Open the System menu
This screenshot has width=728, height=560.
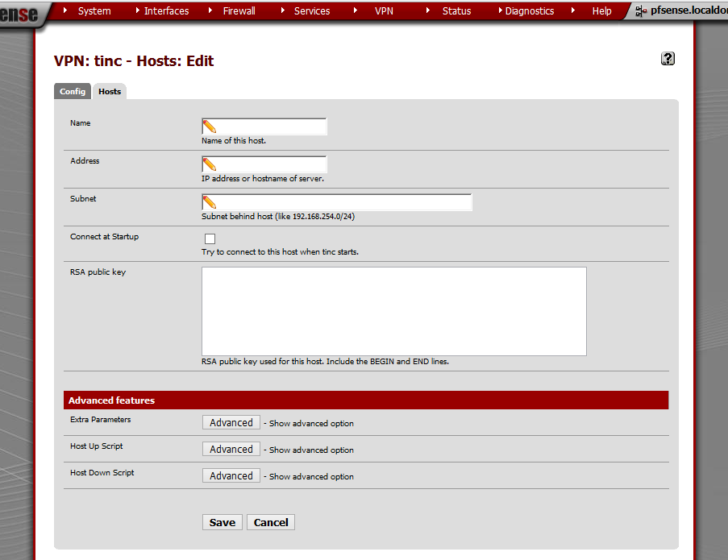pyautogui.click(x=94, y=10)
